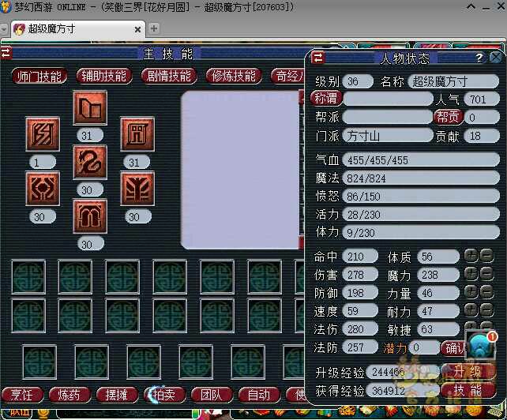Click the 自动 button

[259, 395]
